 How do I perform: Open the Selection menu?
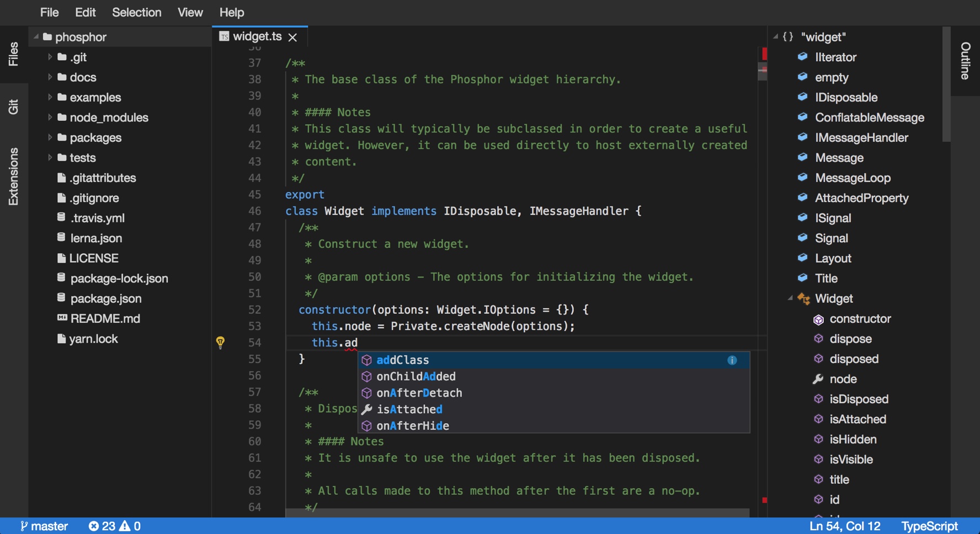tap(136, 12)
